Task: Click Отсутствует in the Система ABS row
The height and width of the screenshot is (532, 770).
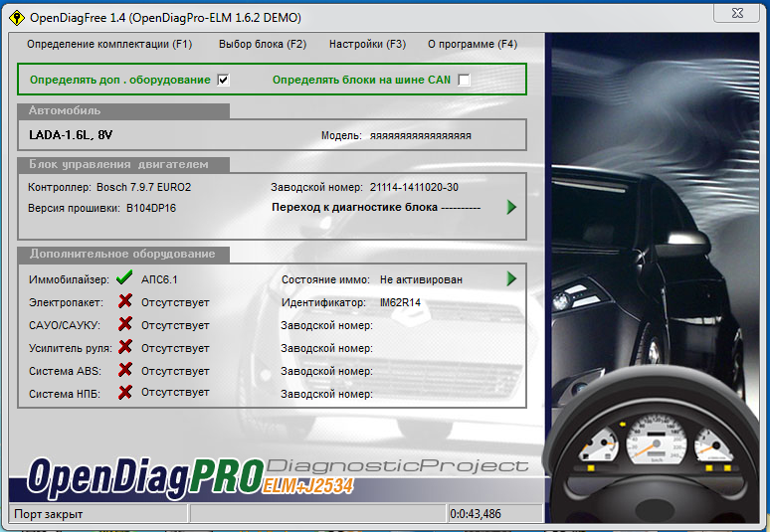Action: 175,371
